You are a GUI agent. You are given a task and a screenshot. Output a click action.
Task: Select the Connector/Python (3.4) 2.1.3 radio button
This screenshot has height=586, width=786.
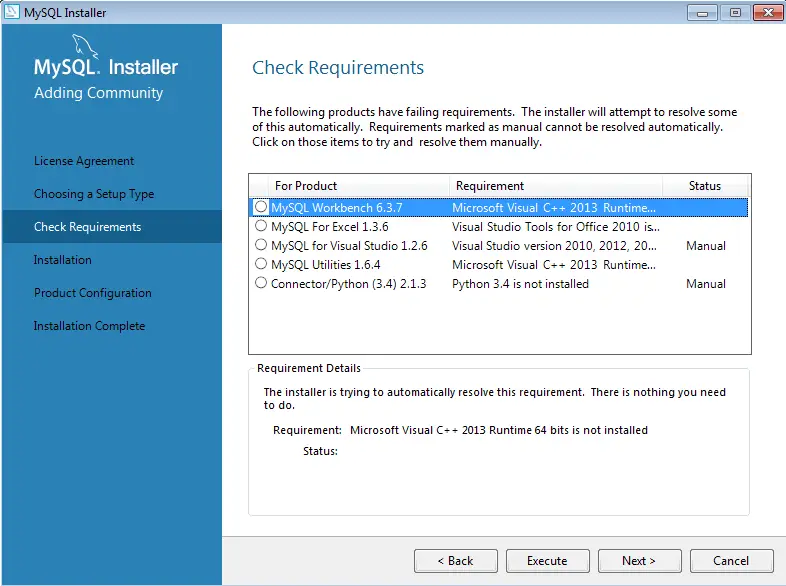[x=261, y=283]
